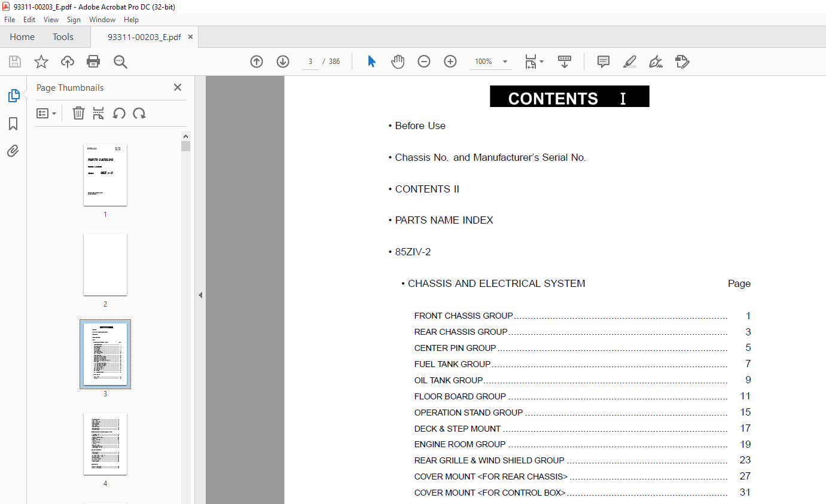Screen dimensions: 826x504
Task: Delete selected page trash icon
Action: [x=78, y=113]
